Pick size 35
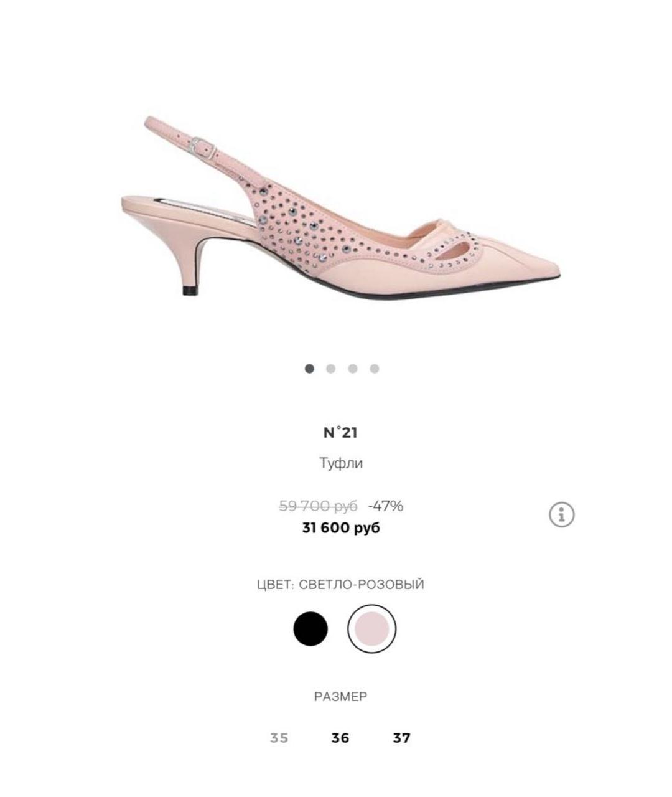The image size is (672, 797). [279, 738]
